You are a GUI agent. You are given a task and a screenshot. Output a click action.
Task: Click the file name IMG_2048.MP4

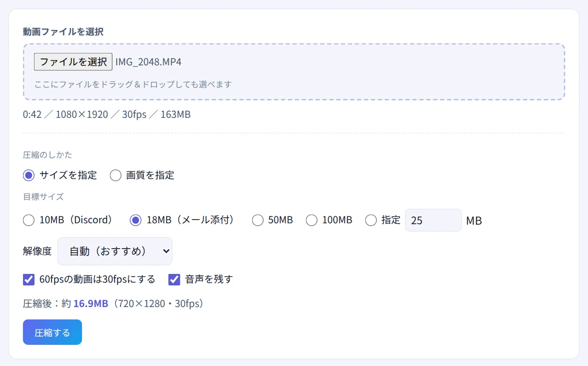[x=148, y=62]
